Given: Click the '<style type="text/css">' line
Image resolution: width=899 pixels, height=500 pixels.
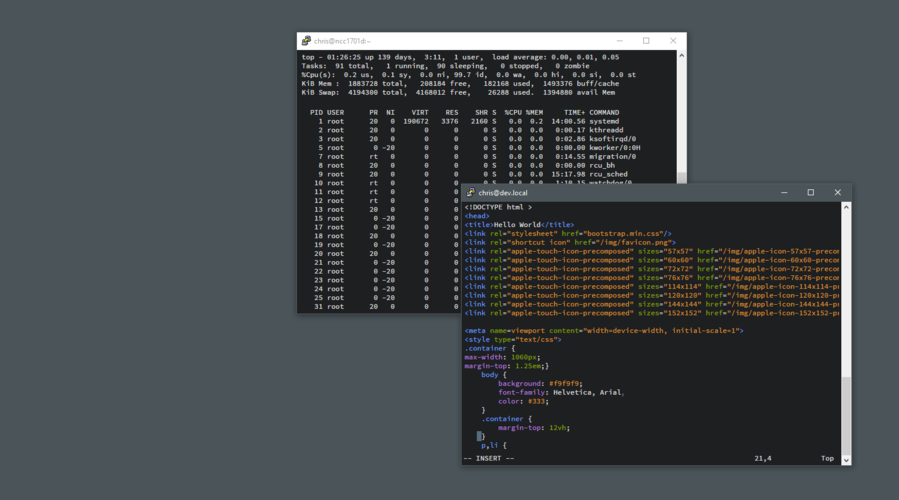Looking at the screenshot, I should coord(513,339).
